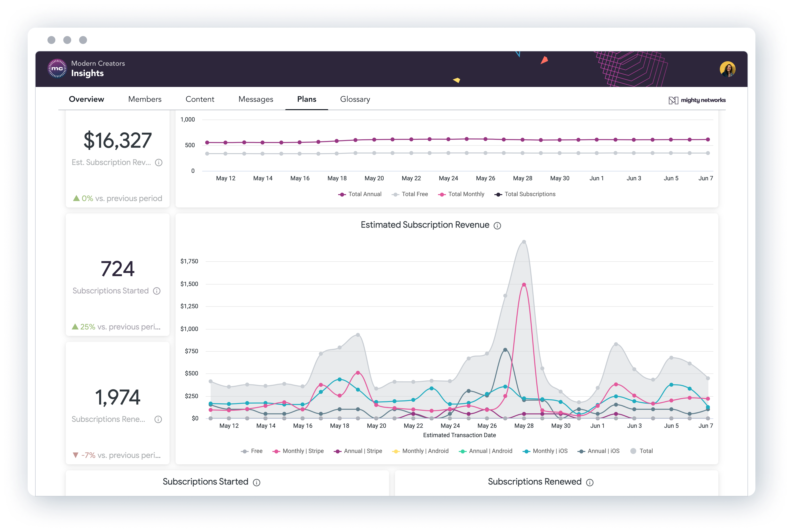Click the Total legend gray swatch
791x532 pixels.
coord(633,451)
